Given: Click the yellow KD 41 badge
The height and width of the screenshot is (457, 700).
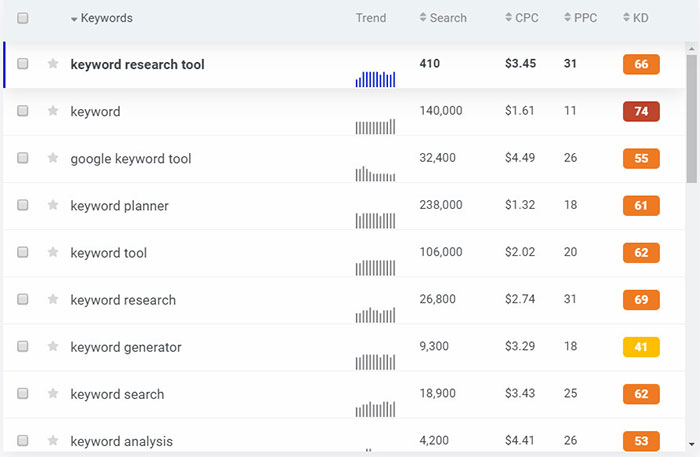Looking at the screenshot, I should click(x=641, y=347).
